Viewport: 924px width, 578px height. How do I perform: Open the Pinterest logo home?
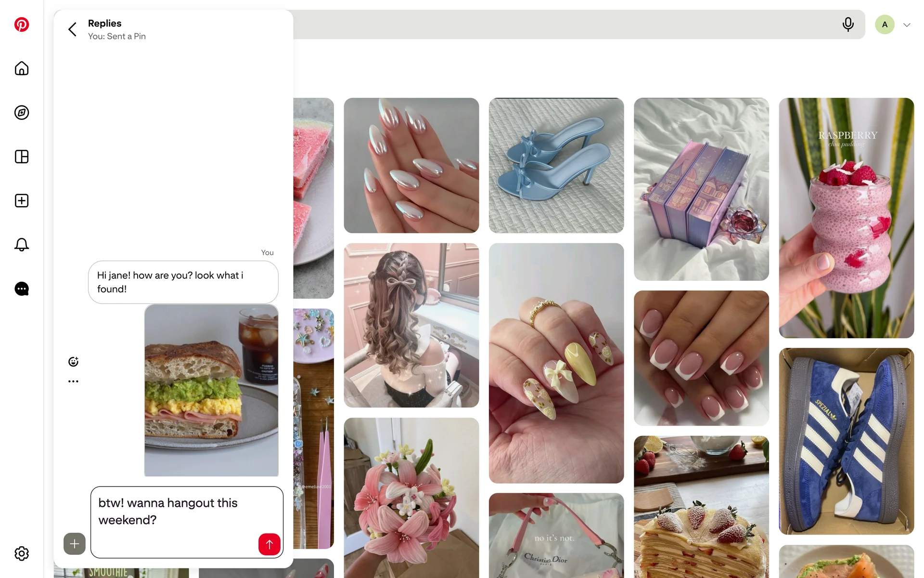tap(22, 25)
